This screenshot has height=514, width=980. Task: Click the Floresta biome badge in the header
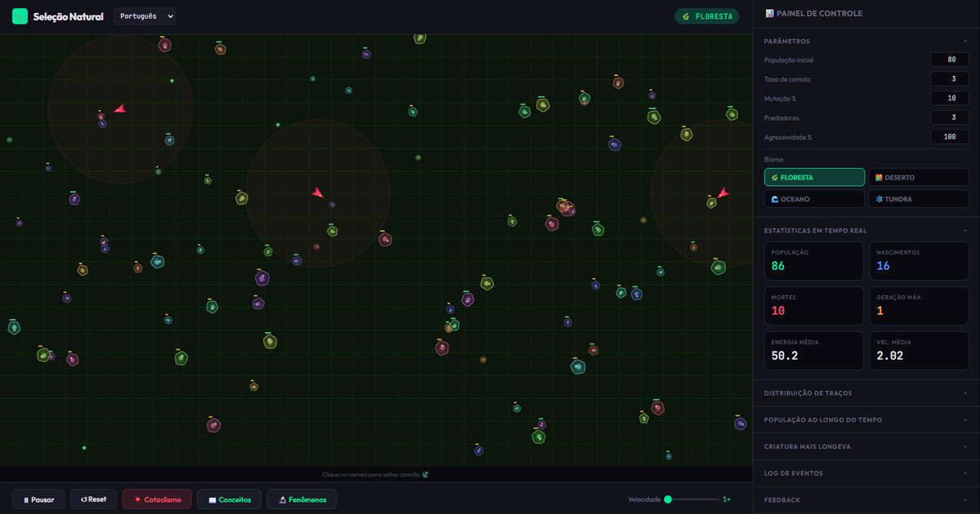pos(706,16)
